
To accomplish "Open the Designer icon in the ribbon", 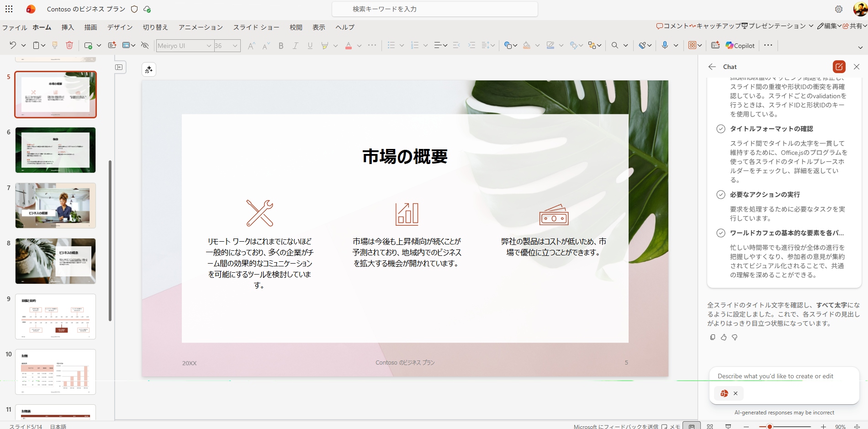I will pos(715,45).
